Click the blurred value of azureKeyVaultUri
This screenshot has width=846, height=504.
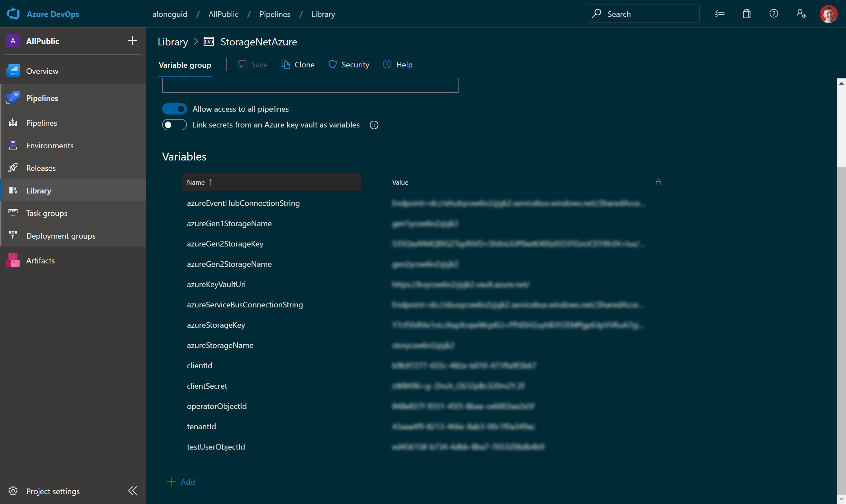pyautogui.click(x=461, y=284)
